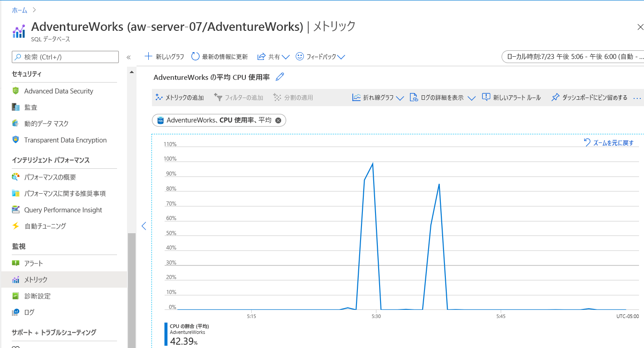The height and width of the screenshot is (348, 644).
Task: Open the 共有 dropdown chevron
Action: coord(286,57)
